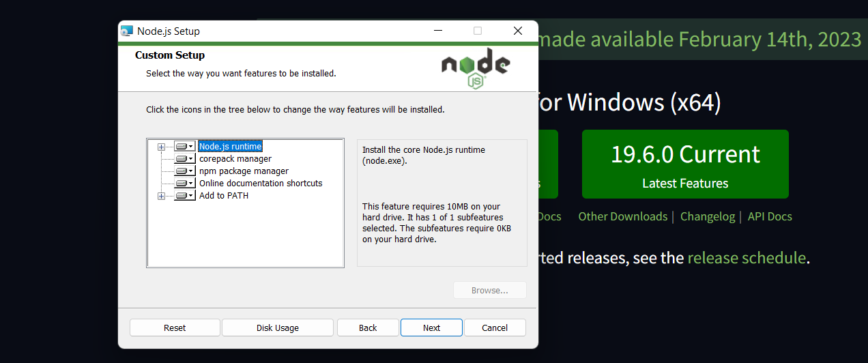This screenshot has height=363, width=868.
Task: Open Disk Usage information
Action: point(278,328)
